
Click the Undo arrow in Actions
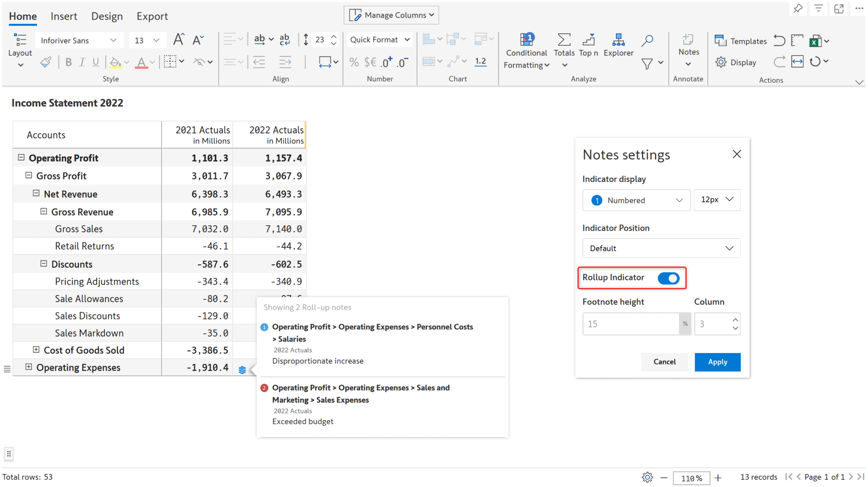coord(779,40)
